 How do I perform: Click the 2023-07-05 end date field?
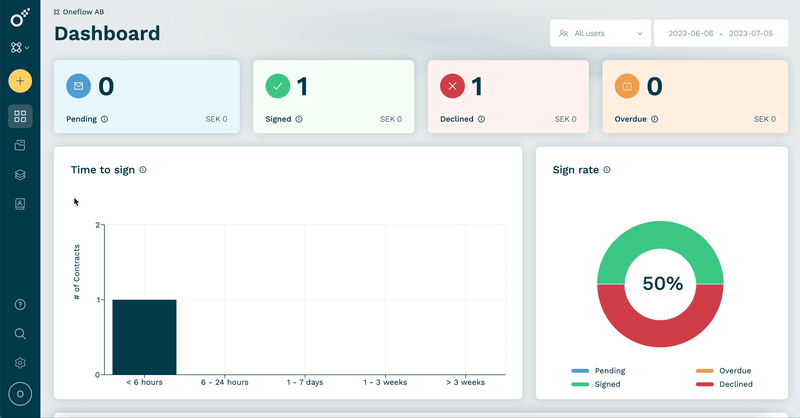(x=751, y=33)
